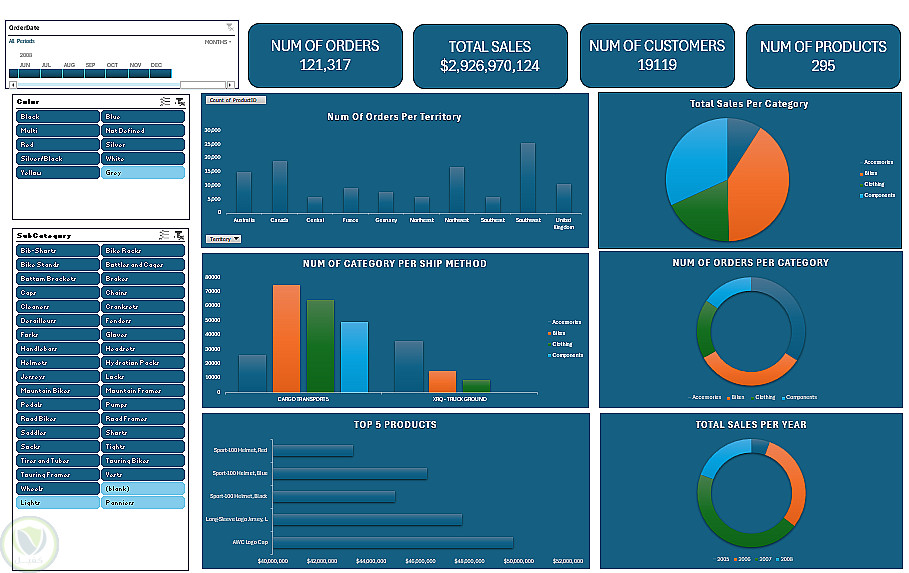Toggle Silver/Black in the Color slicer
This screenshot has height=573, width=909.
click(57, 158)
